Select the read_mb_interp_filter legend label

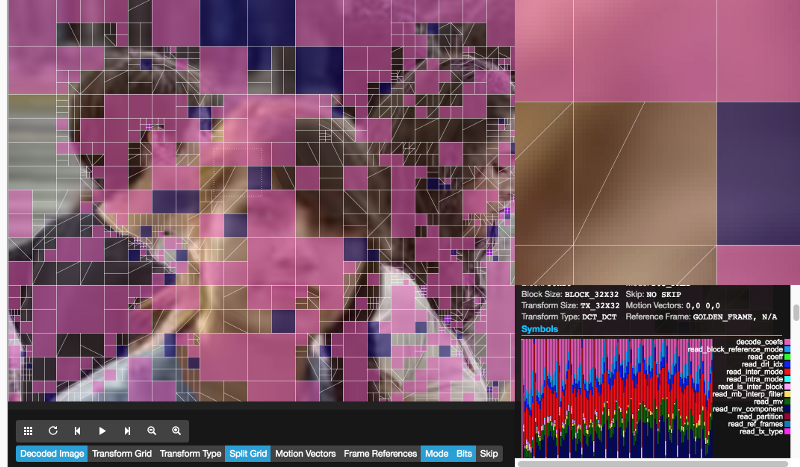747,394
